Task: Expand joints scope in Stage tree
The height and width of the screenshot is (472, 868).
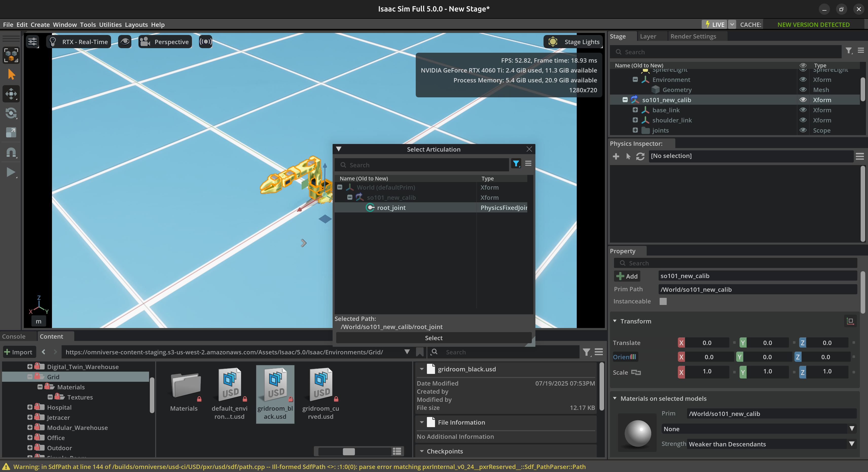Action: [x=635, y=130]
